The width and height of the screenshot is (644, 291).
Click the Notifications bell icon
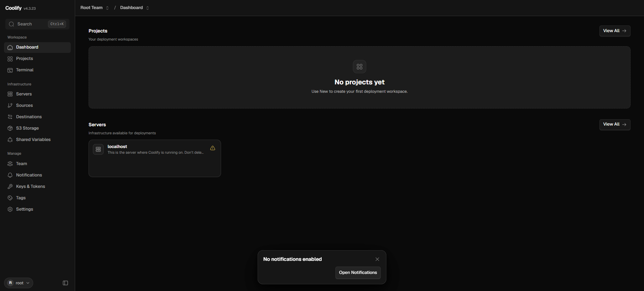pos(10,175)
